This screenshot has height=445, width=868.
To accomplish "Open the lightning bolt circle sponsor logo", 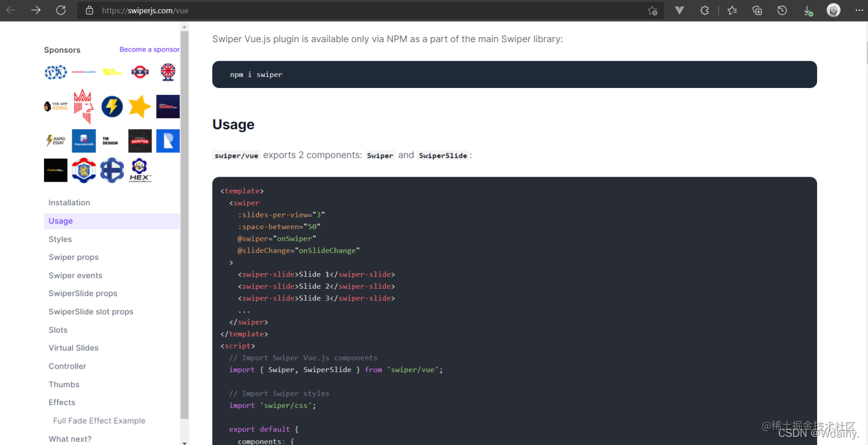I will 112,106.
